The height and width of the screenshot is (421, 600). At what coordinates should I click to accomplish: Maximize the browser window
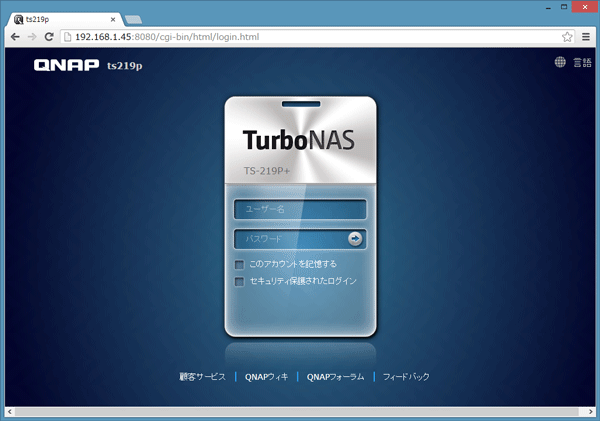(564, 7)
